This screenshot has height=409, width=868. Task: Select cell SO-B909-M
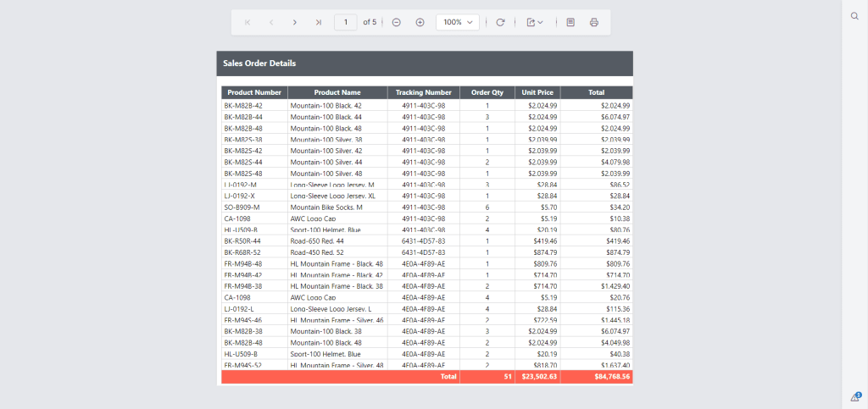click(254, 207)
